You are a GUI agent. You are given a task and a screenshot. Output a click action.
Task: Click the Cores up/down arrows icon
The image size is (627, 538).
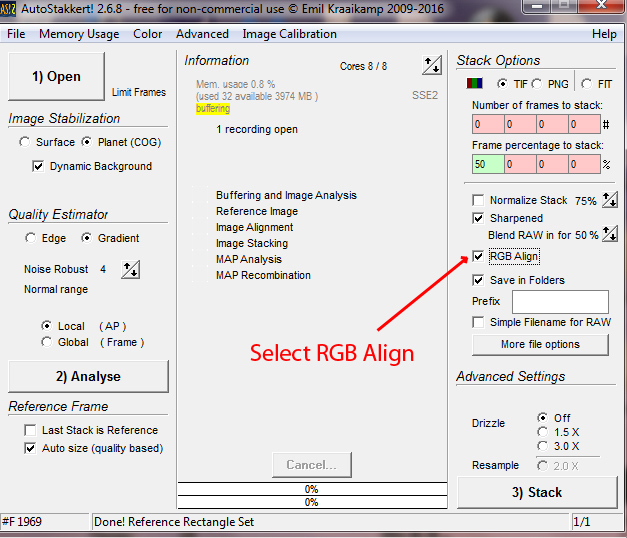(x=431, y=66)
